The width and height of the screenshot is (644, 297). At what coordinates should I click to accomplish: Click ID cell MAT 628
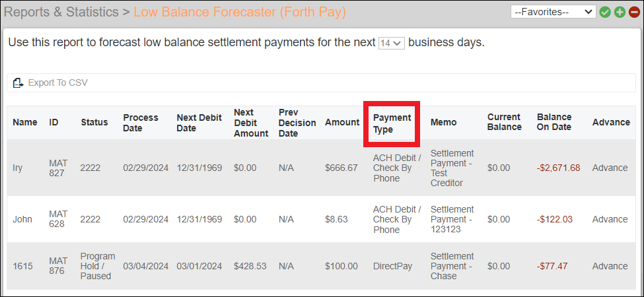pos(58,220)
